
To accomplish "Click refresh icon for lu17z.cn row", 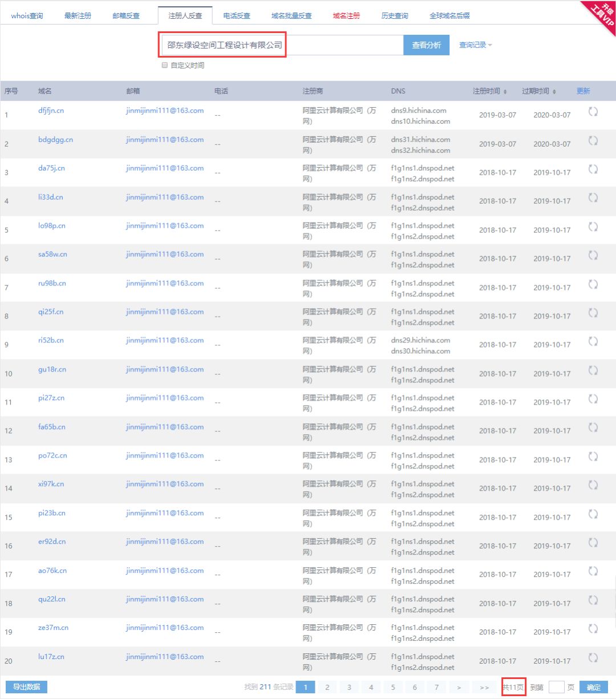I will point(593,657).
